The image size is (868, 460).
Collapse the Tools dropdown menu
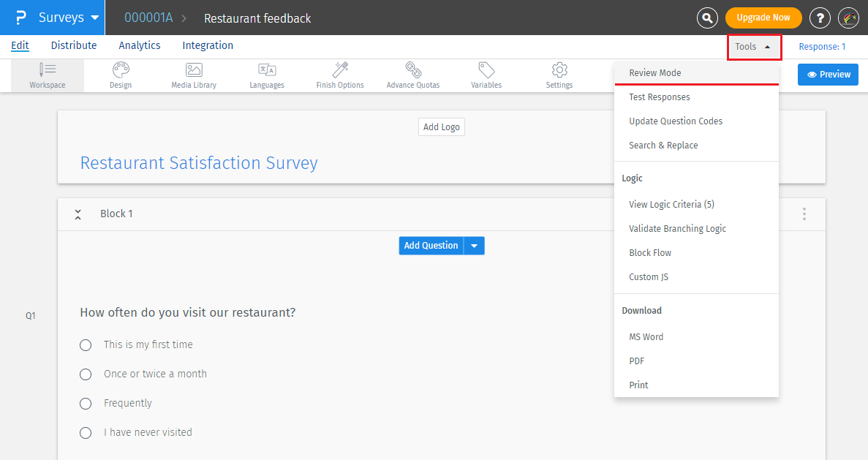[x=754, y=47]
